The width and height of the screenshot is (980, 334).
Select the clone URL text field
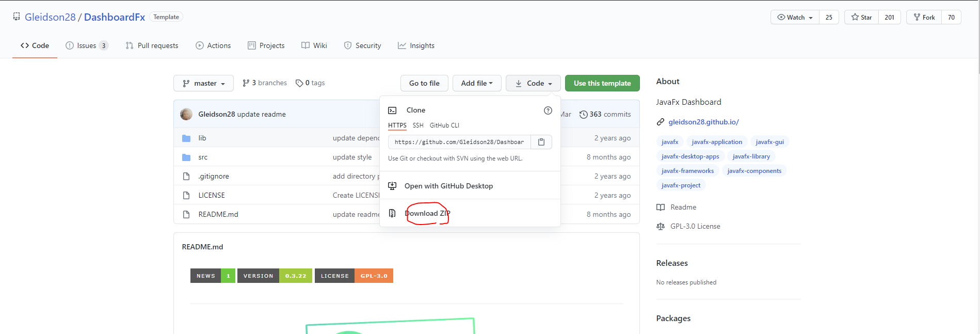(459, 142)
